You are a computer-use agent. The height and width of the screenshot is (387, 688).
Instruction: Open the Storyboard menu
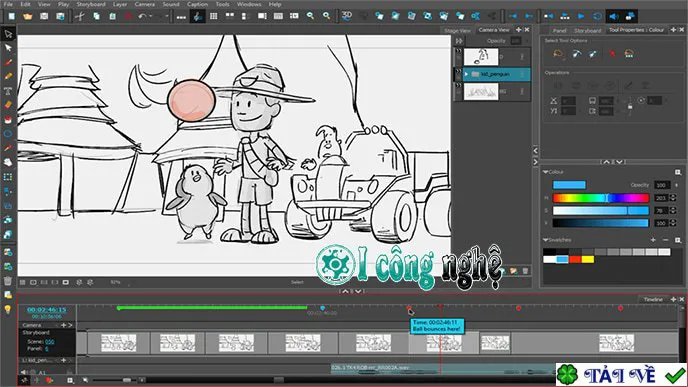pos(91,4)
